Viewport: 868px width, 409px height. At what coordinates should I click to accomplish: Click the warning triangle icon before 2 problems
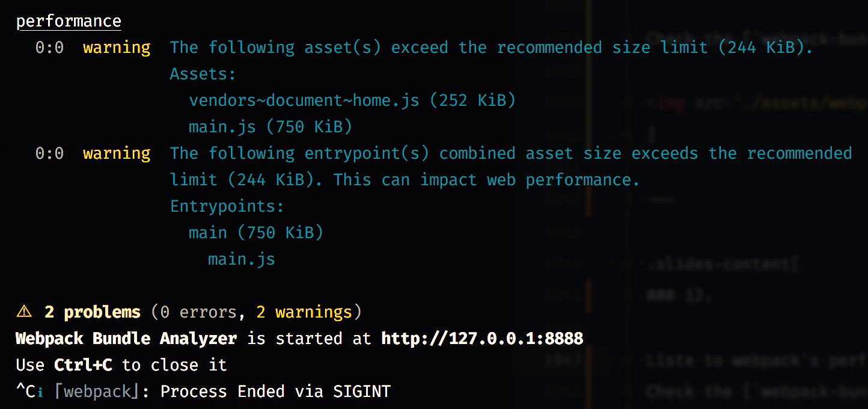24,312
